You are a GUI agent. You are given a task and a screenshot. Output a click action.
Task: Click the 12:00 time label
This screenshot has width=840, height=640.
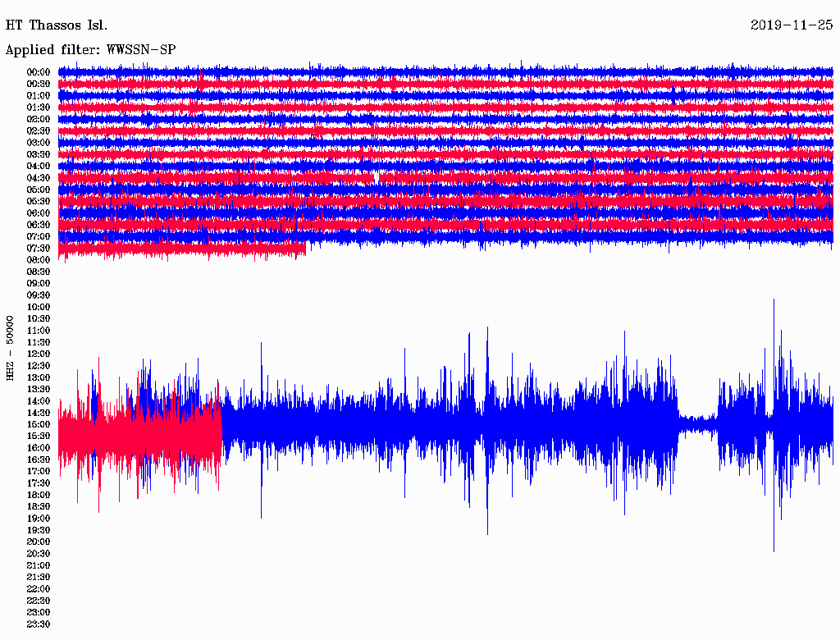[x=39, y=354]
